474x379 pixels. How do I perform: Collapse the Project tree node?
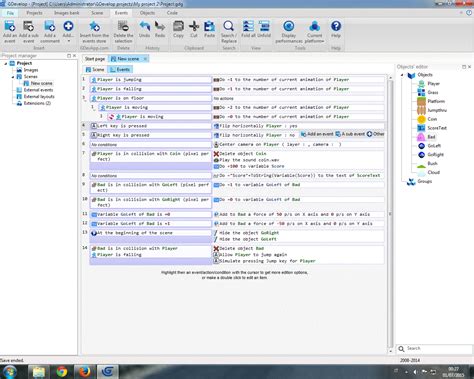[6, 63]
